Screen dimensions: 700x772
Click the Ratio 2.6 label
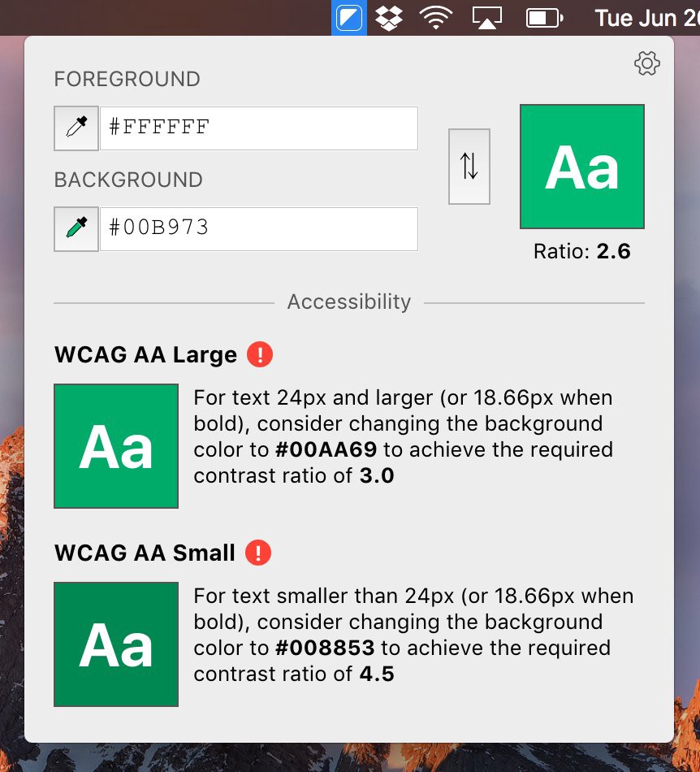pos(581,252)
